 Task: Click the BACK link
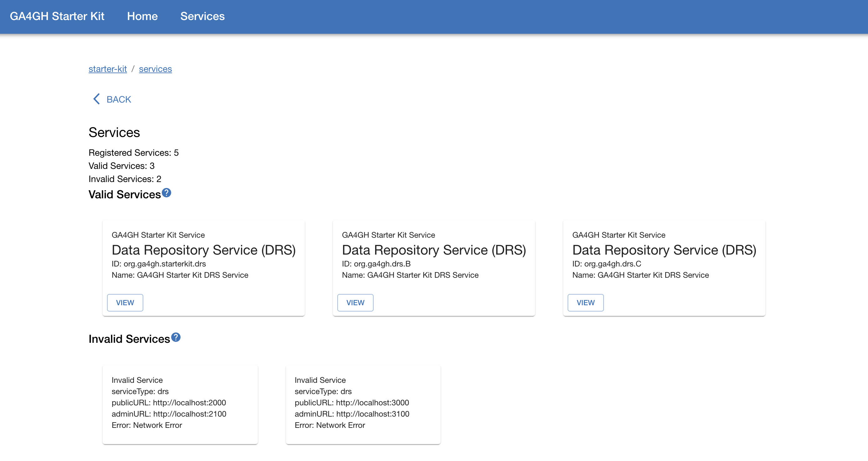point(119,99)
